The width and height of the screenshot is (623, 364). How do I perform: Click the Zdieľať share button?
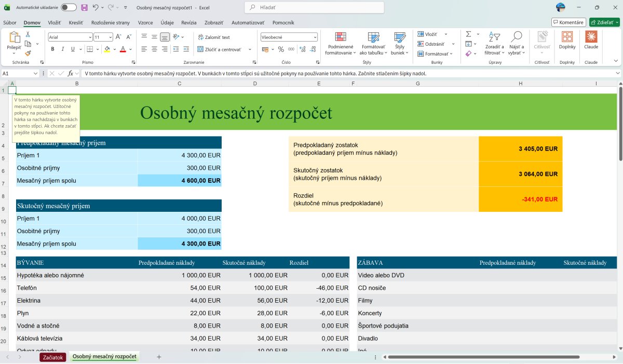point(604,22)
